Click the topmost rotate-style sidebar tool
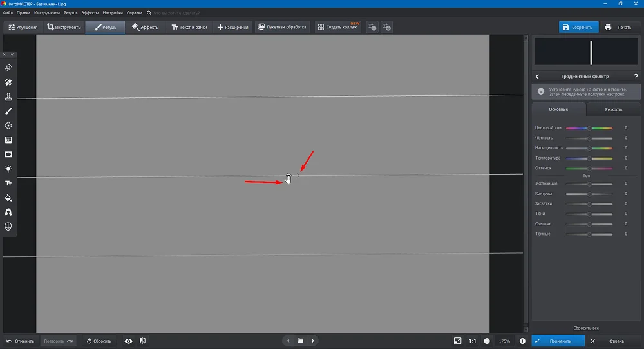 [8, 68]
